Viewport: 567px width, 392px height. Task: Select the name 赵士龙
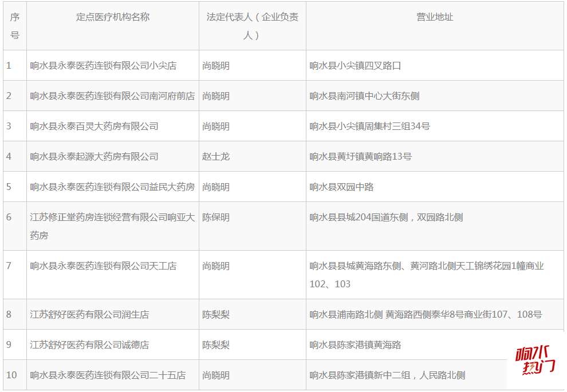click(216, 157)
